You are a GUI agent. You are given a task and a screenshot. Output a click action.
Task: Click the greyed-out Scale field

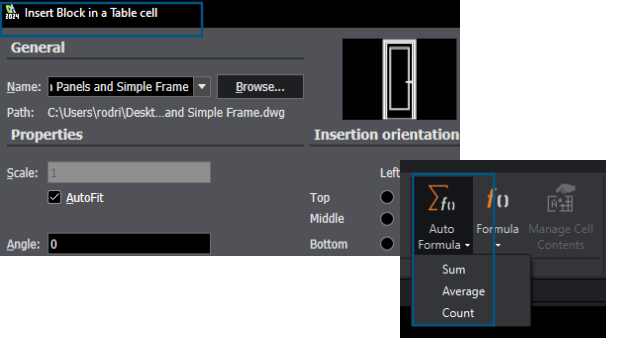tap(129, 172)
